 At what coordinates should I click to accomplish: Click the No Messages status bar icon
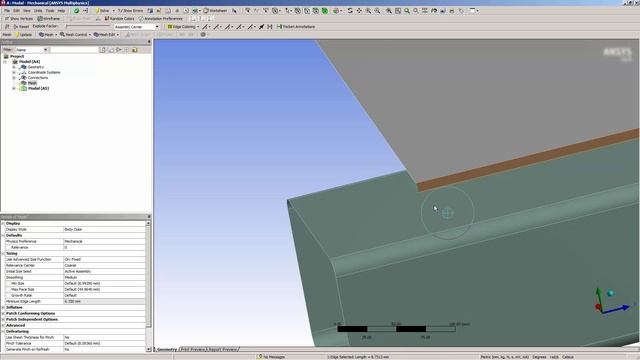pos(260,357)
